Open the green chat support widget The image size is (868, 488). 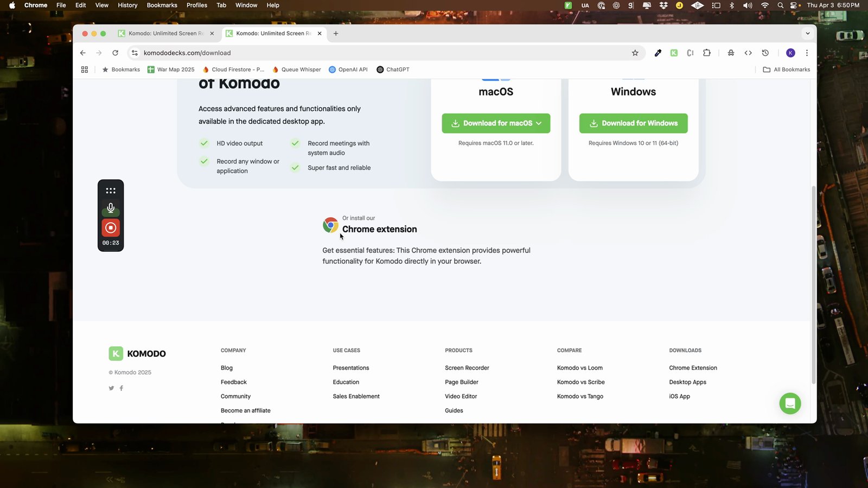[790, 403]
